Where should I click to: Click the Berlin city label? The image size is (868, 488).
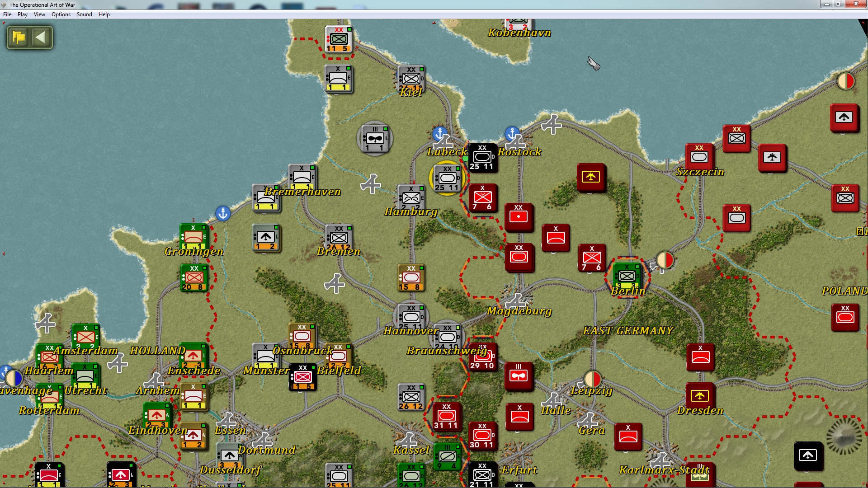[628, 291]
